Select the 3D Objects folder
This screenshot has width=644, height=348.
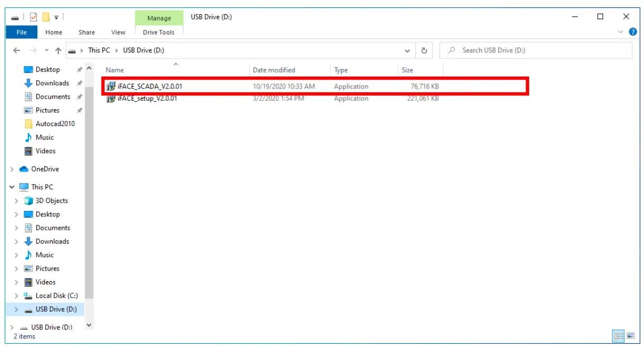pos(52,201)
